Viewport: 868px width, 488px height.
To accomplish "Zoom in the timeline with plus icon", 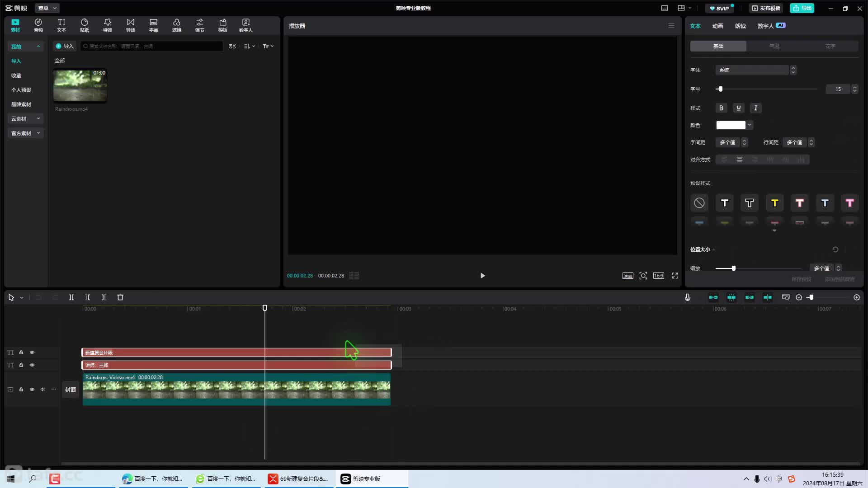I will 857,297.
